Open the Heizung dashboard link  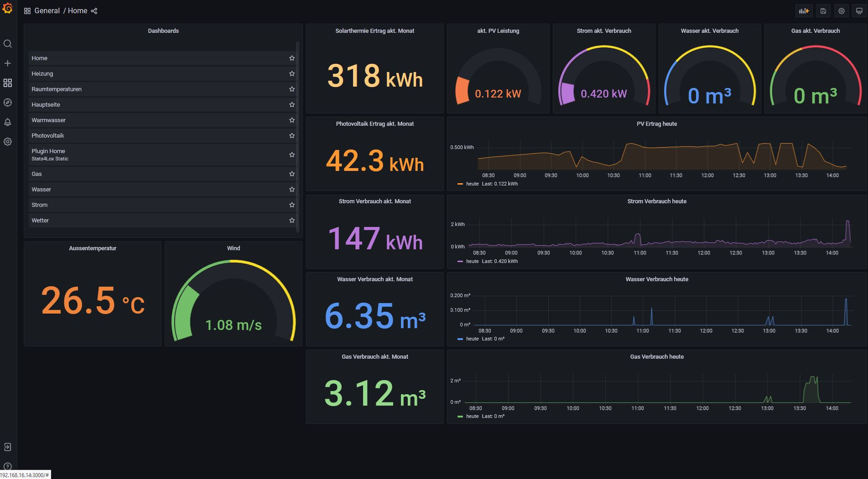(42, 74)
